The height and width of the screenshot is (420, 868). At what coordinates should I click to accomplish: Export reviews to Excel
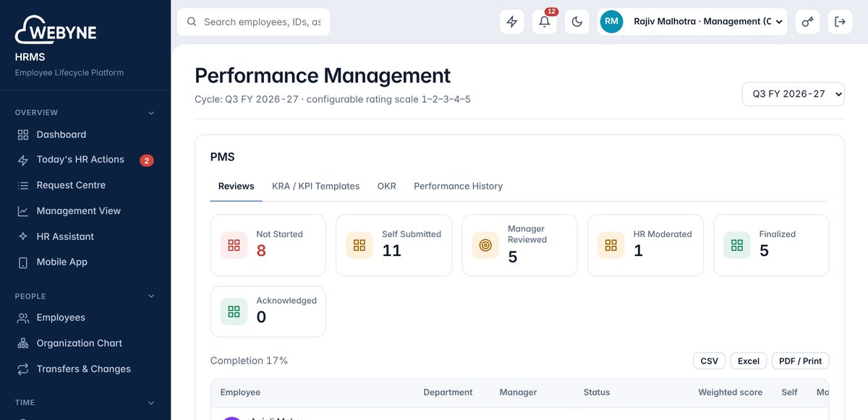(x=749, y=361)
